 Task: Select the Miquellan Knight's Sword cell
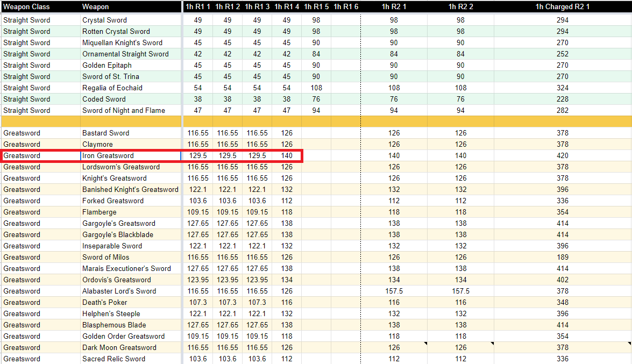click(131, 42)
